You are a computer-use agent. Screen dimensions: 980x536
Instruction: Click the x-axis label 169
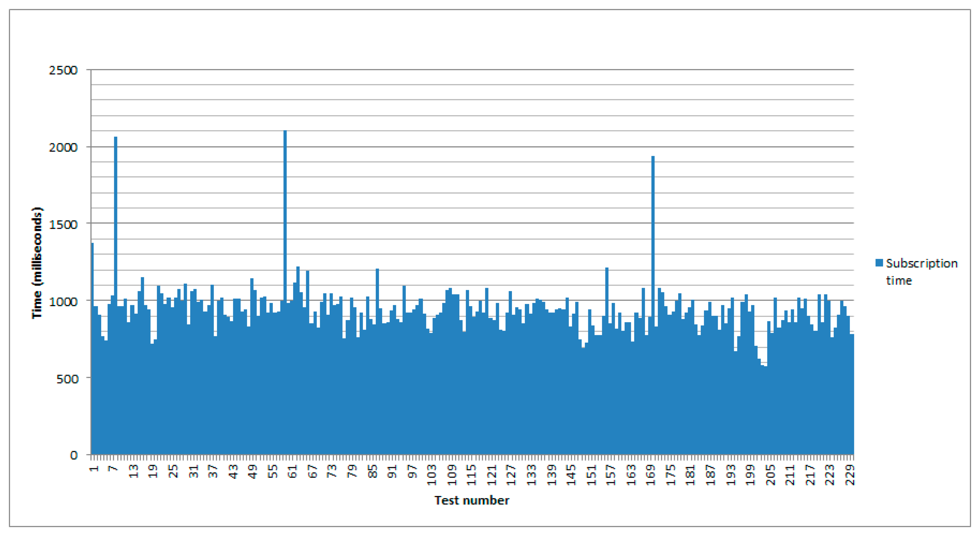650,474
